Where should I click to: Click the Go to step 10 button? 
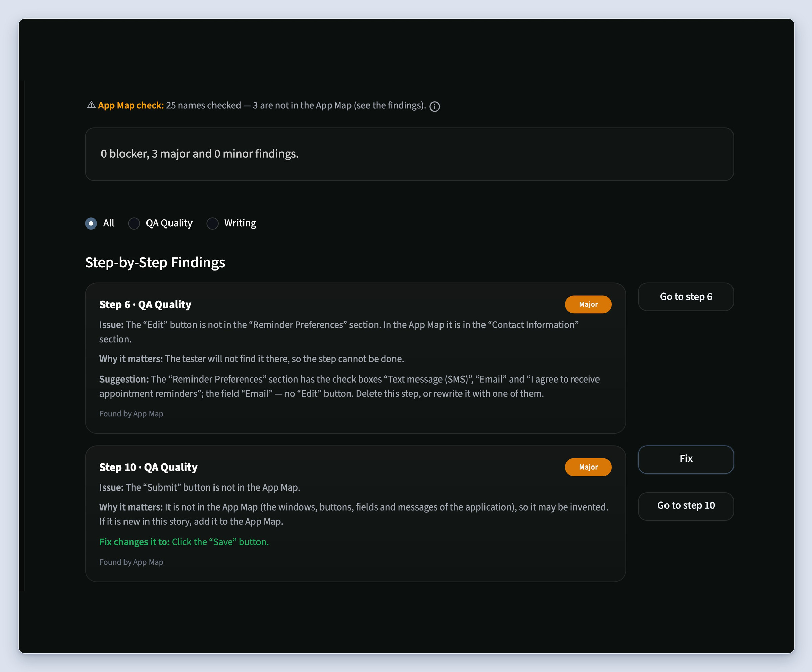[685, 506]
